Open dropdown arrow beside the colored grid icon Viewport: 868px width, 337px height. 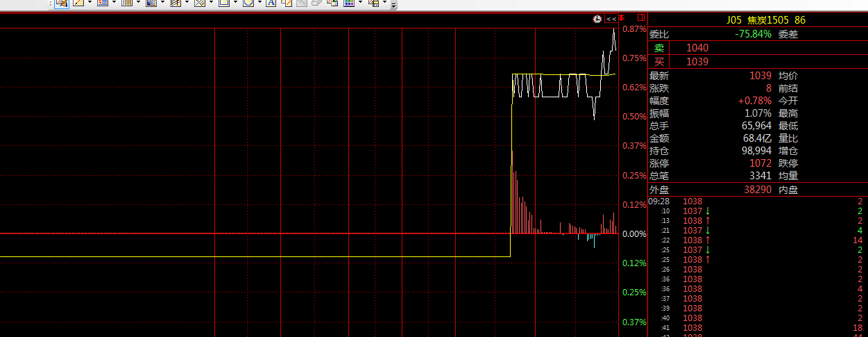click(360, 3)
